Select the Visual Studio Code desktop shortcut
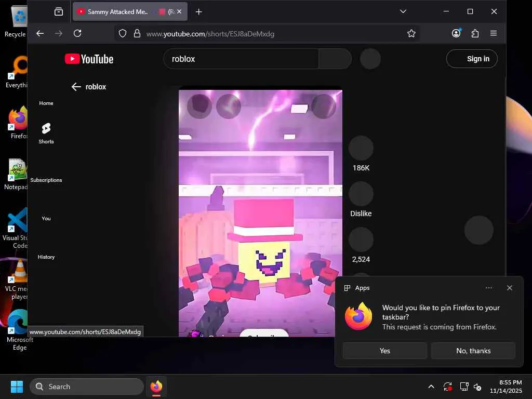The width and height of the screenshot is (532, 399). point(15,228)
